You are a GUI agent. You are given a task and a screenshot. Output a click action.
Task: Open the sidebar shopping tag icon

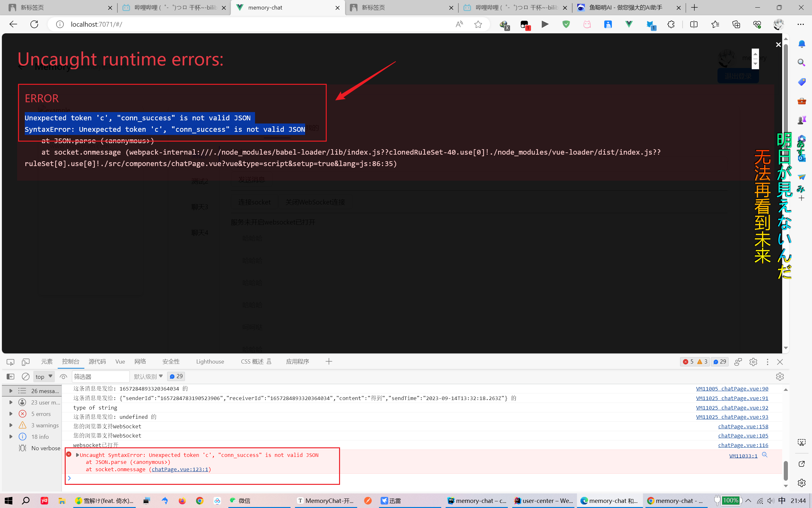click(x=802, y=82)
